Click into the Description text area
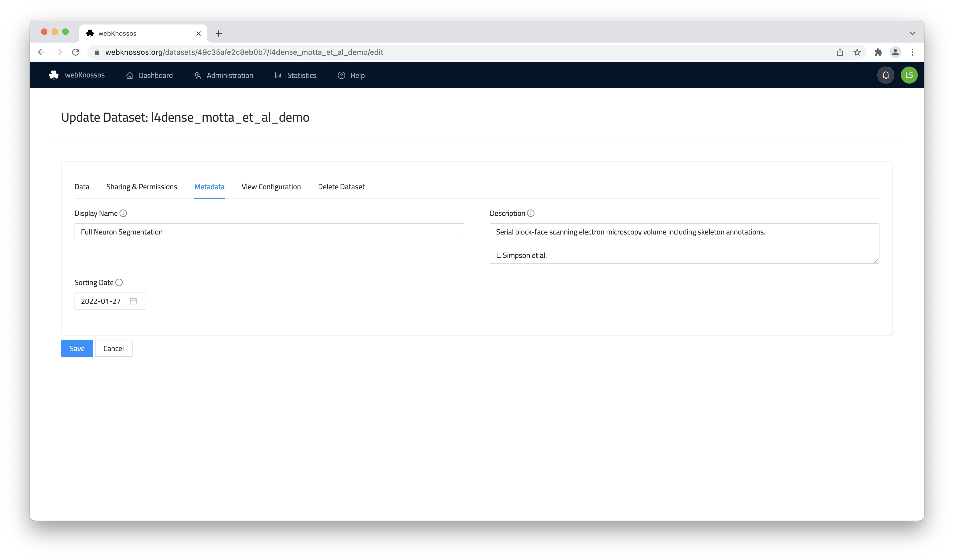Screen dimensions: 954x560 coord(684,244)
